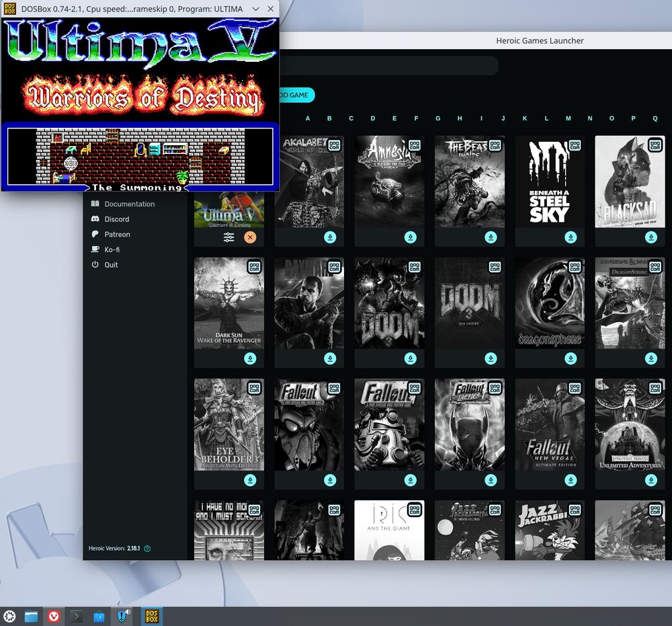Click the help icon next to Heroic Version
672x626 pixels.
(x=146, y=548)
